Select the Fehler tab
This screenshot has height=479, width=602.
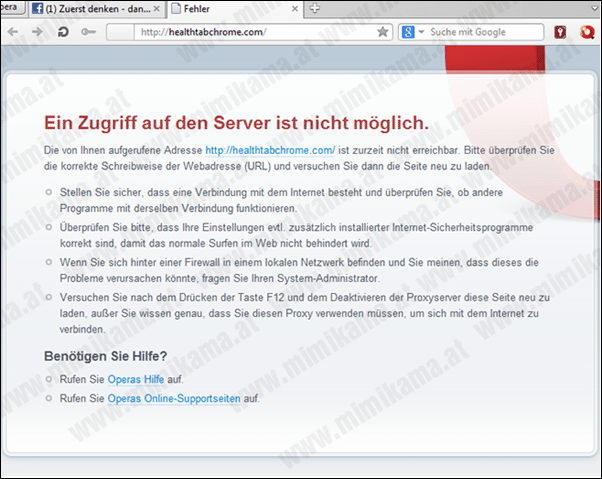pos(234,9)
